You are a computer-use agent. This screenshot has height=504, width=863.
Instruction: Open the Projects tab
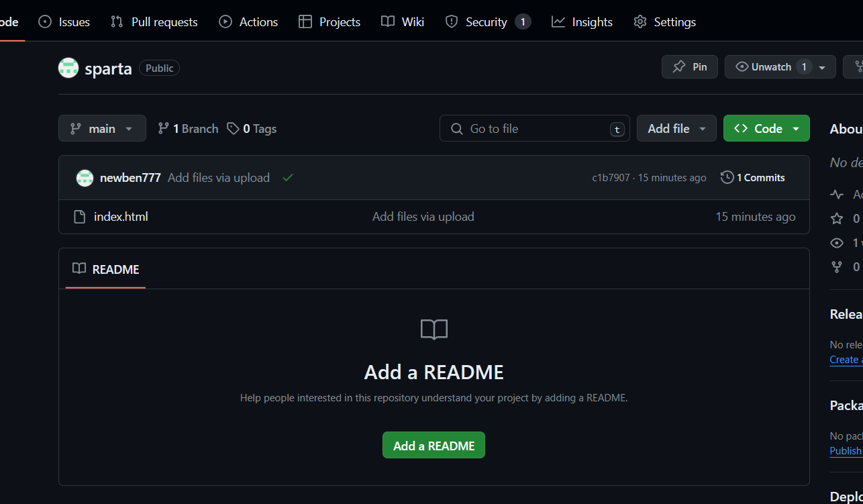pos(329,21)
